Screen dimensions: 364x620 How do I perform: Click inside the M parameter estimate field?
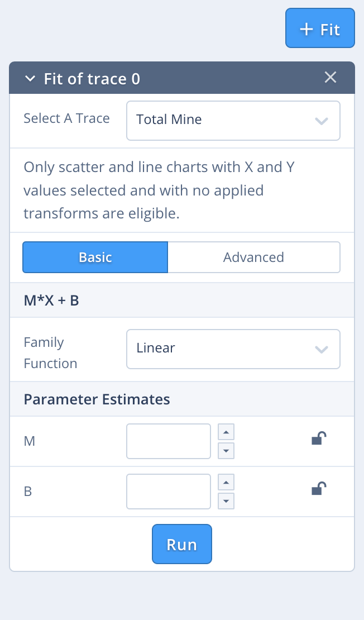coord(168,441)
